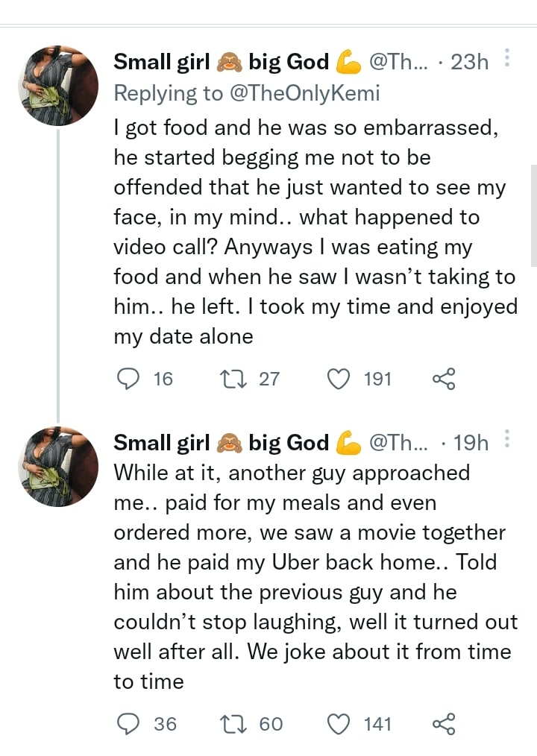Like the tweet with 191 likes
537x756 pixels.
click(339, 379)
